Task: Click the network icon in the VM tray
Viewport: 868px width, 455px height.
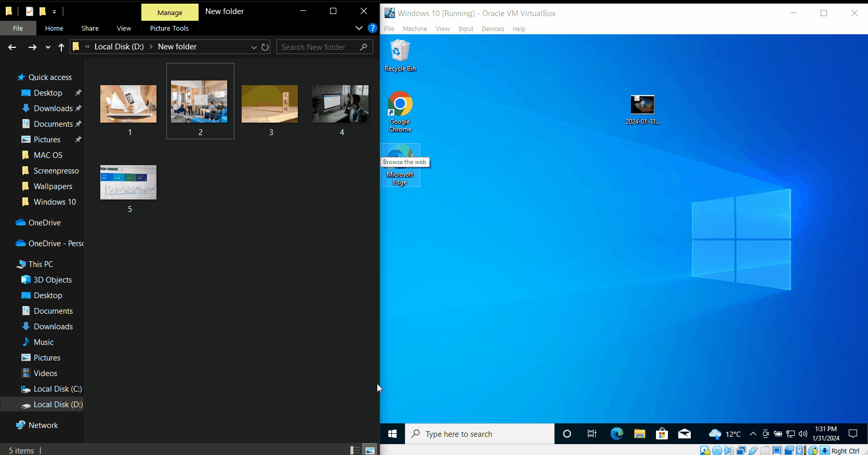Action: pos(791,434)
